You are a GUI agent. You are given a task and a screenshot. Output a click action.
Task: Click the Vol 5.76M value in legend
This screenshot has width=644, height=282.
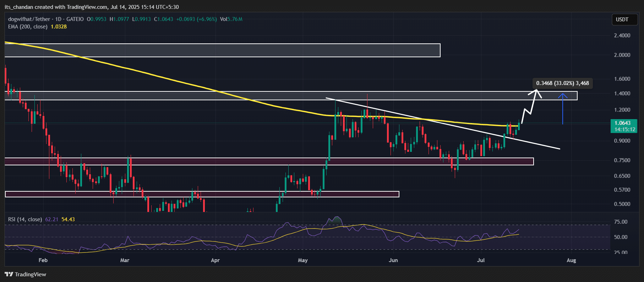231,19
